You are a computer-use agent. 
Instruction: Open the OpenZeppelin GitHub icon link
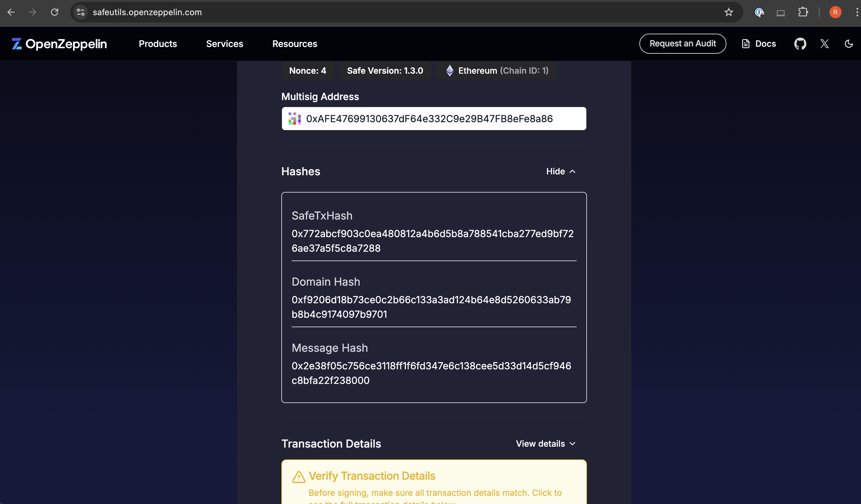tap(800, 44)
